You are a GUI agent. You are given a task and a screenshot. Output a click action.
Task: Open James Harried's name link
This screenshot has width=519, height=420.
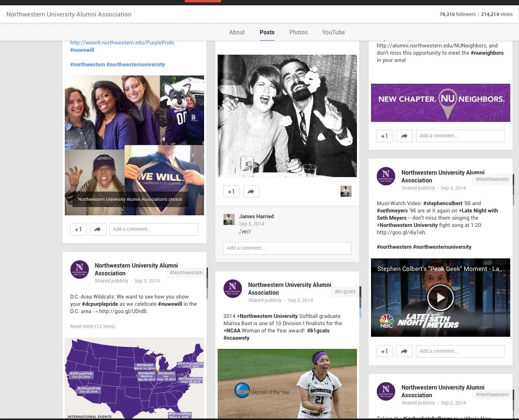point(256,216)
